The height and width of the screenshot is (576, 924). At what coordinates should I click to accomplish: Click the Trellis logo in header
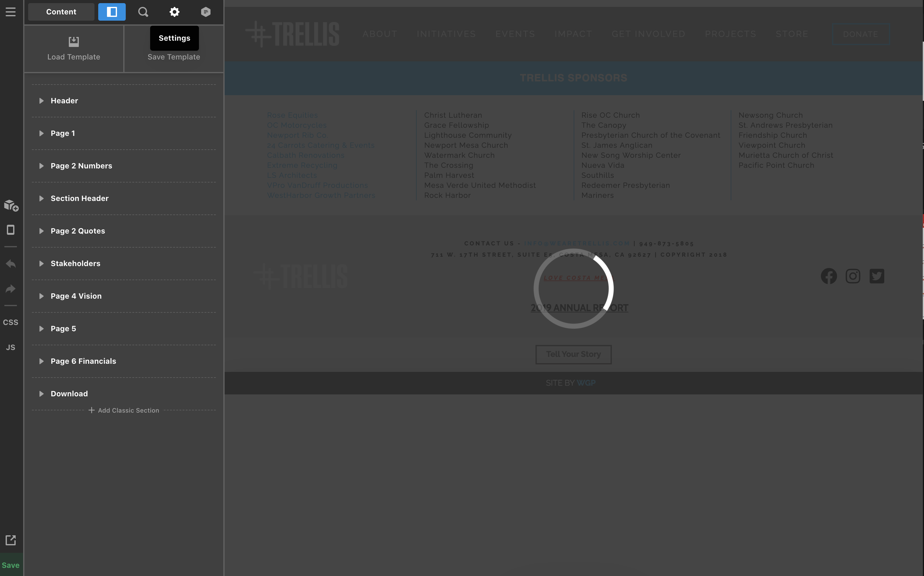click(x=292, y=34)
